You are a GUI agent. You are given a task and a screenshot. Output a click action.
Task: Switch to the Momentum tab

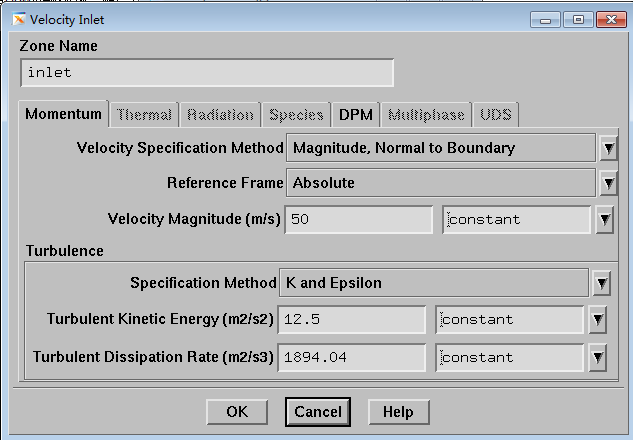pyautogui.click(x=64, y=115)
